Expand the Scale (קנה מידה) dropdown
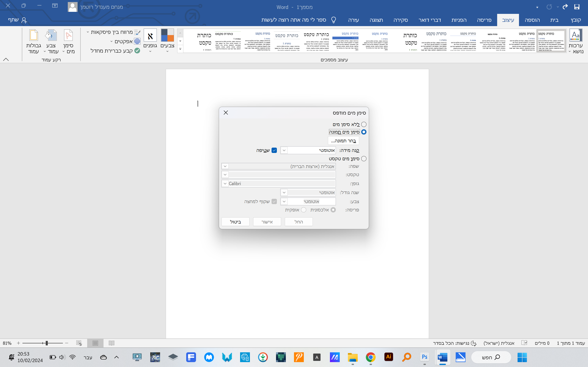588x367 pixels. (284, 150)
